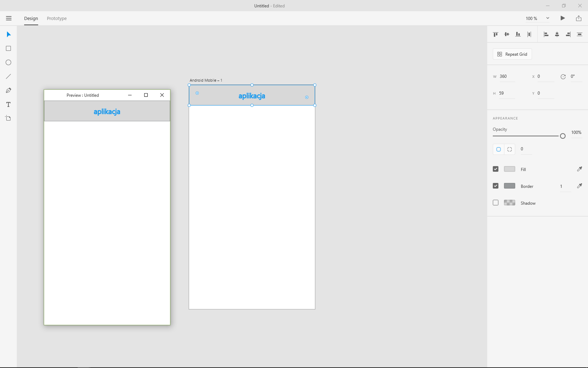The image size is (588, 368).
Task: Disable the Fill checkbox
Action: point(496,169)
